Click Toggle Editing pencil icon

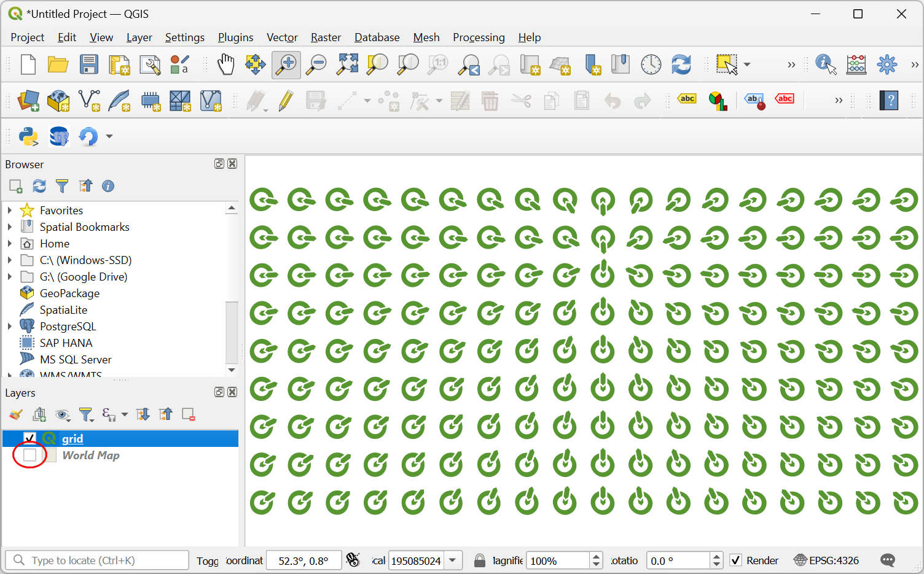(x=286, y=101)
